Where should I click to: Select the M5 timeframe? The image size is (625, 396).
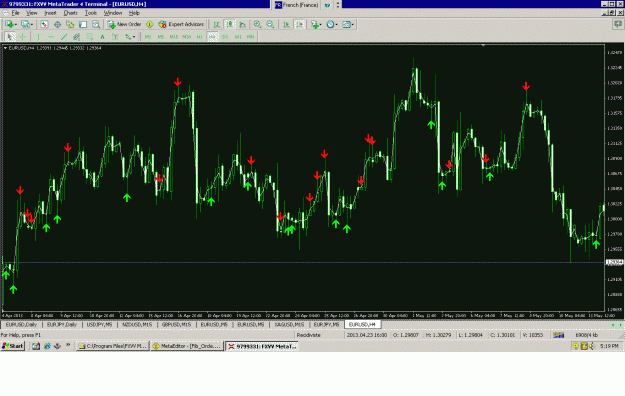tap(161, 37)
